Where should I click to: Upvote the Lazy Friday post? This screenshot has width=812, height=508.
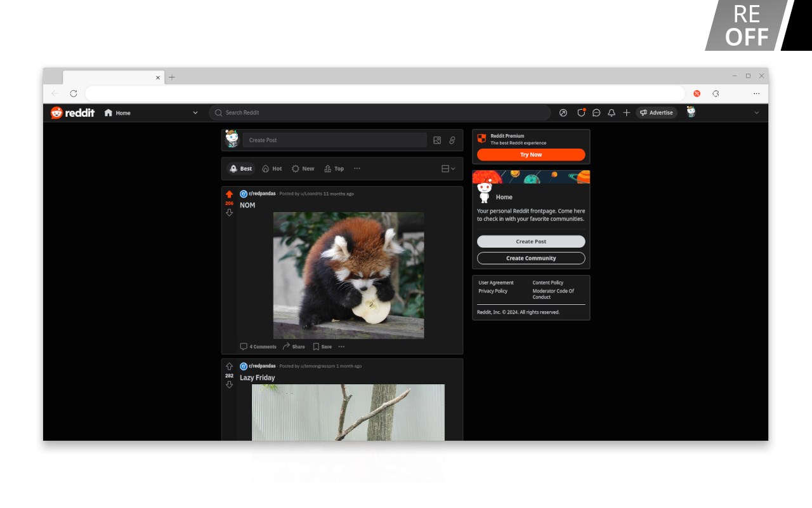click(229, 366)
